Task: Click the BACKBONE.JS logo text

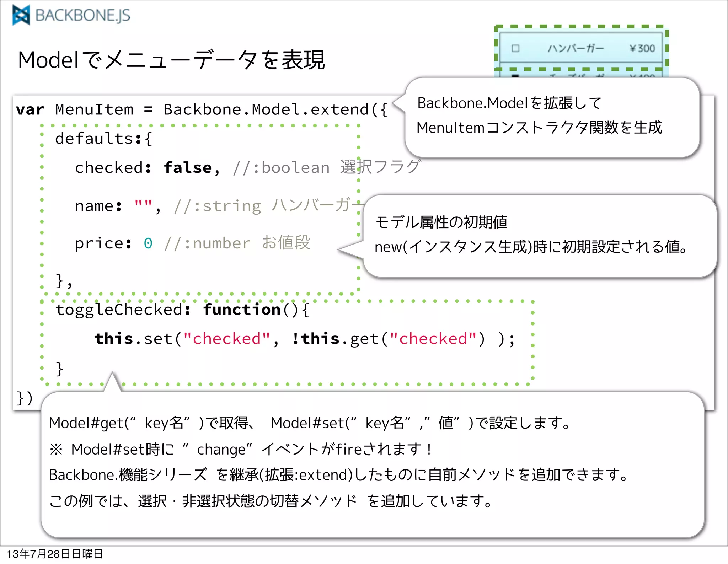Action: (83, 16)
